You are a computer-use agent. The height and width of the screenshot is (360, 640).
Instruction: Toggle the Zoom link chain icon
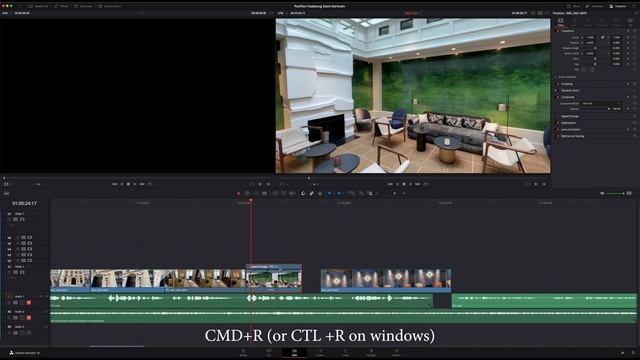(602, 37)
